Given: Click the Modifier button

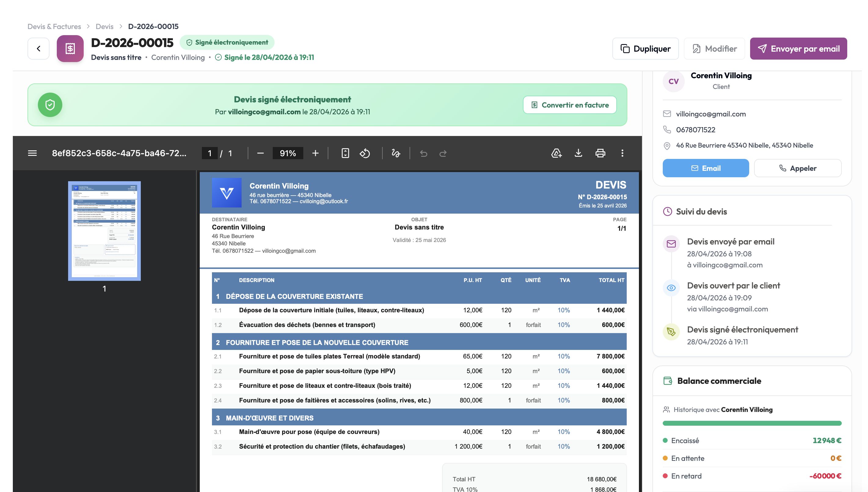Looking at the screenshot, I should (714, 49).
